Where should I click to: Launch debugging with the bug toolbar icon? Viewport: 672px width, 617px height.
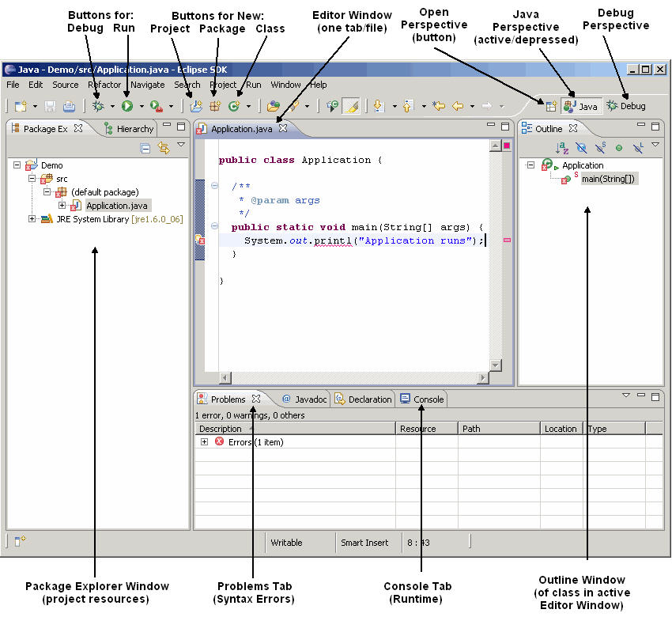(x=97, y=105)
